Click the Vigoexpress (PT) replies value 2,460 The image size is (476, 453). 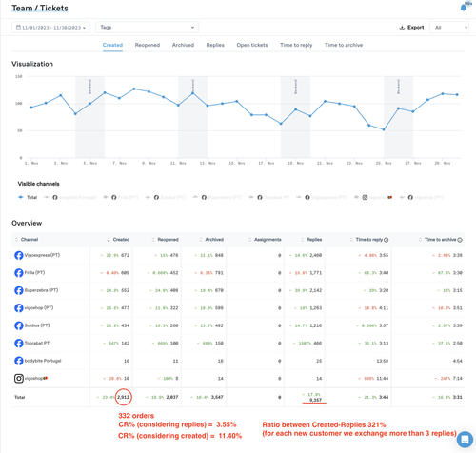(315, 255)
